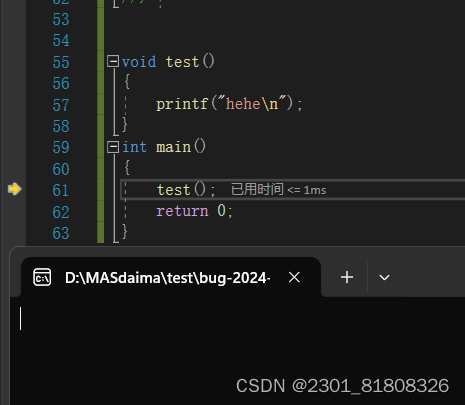Set breakpoint in margin beside line 57
Screen dimensions: 465x405
(x=13, y=105)
